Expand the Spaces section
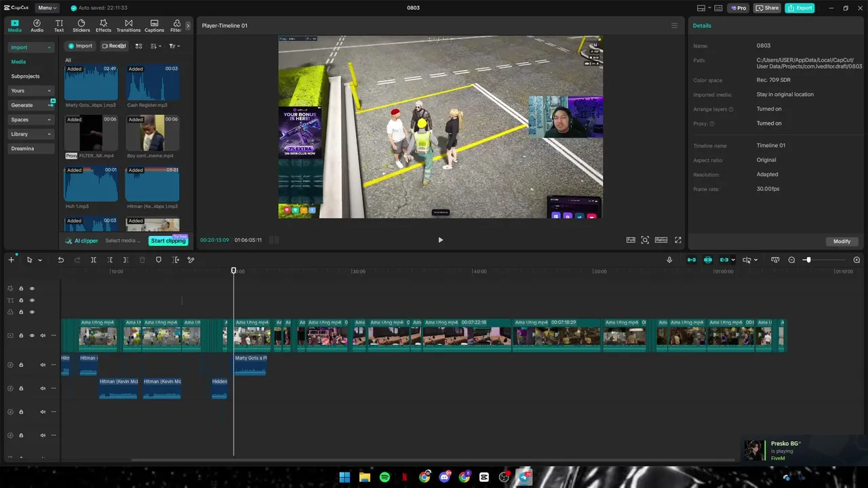The width and height of the screenshot is (868, 488). click(31, 120)
